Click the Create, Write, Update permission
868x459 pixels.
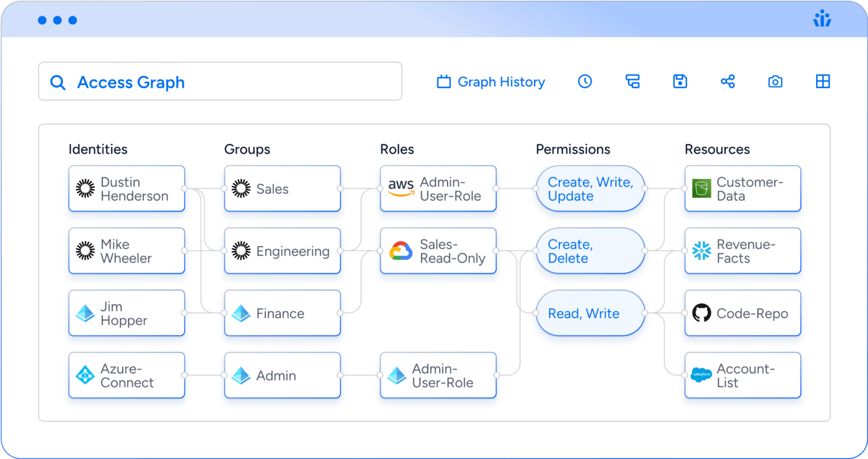590,189
